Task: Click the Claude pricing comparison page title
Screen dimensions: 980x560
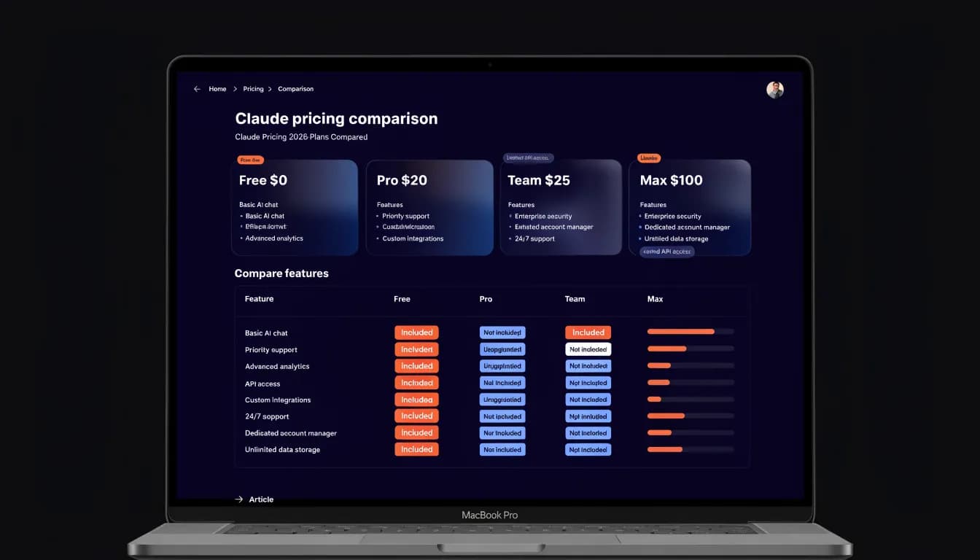Action: pyautogui.click(x=336, y=119)
